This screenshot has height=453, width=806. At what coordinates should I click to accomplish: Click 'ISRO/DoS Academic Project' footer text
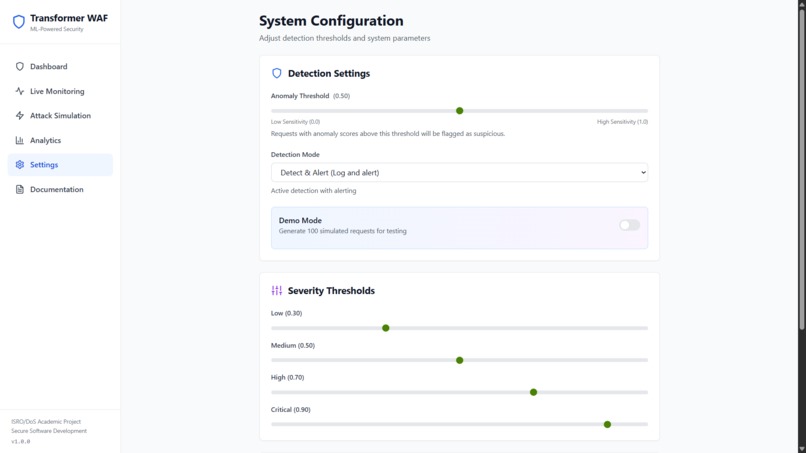pos(46,422)
